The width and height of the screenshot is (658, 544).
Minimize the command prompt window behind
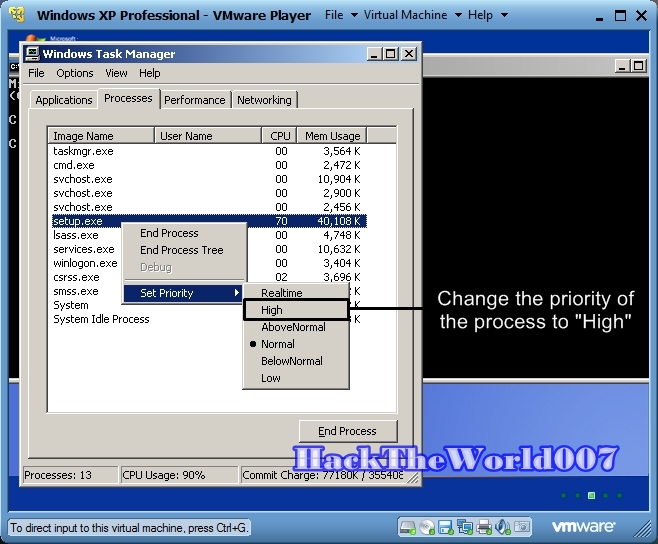click(x=621, y=66)
